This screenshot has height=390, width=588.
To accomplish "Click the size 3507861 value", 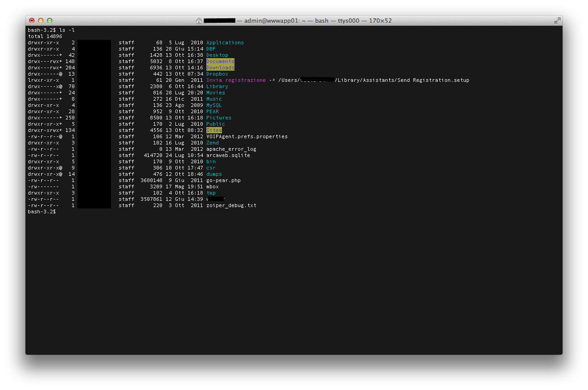I will [x=151, y=199].
